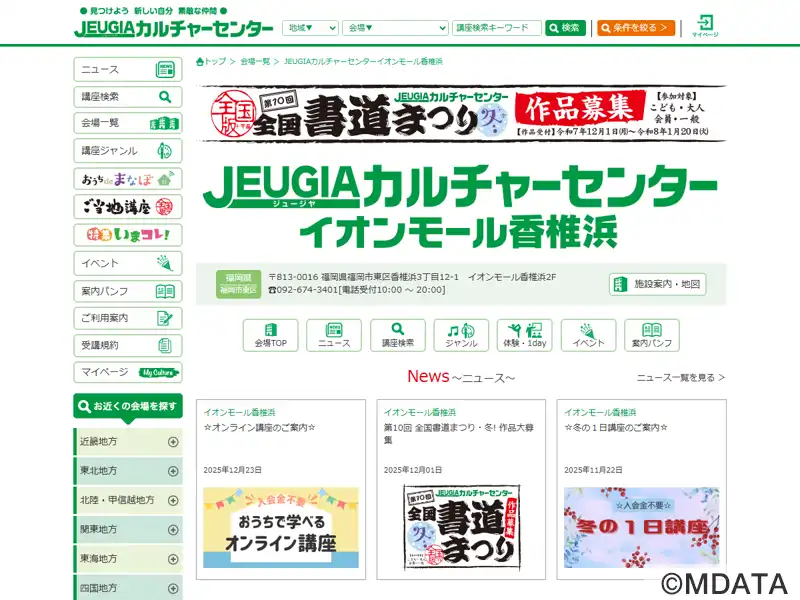Click the 施設案内・地図 button
This screenshot has height=600, width=800.
(657, 284)
